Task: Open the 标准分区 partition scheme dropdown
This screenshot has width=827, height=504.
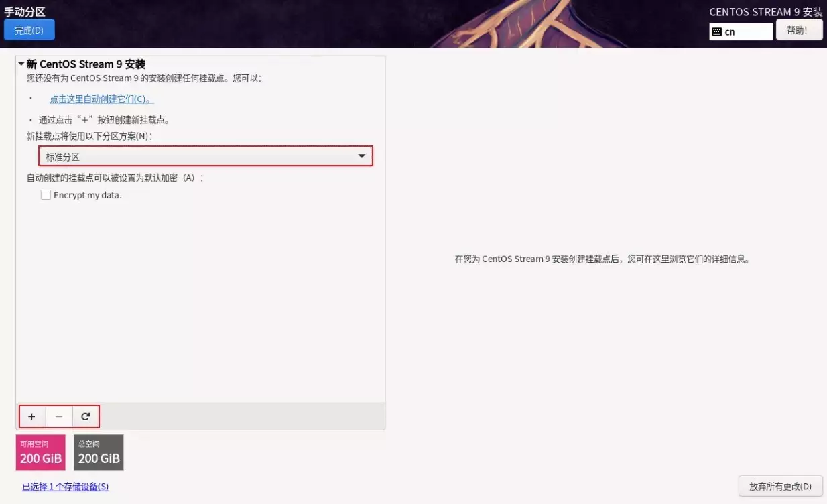Action: 205,156
